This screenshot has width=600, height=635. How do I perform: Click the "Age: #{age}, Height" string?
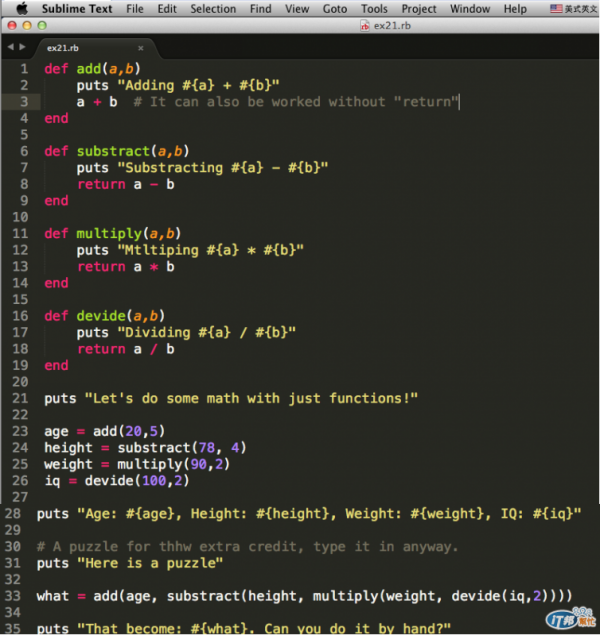(329, 514)
